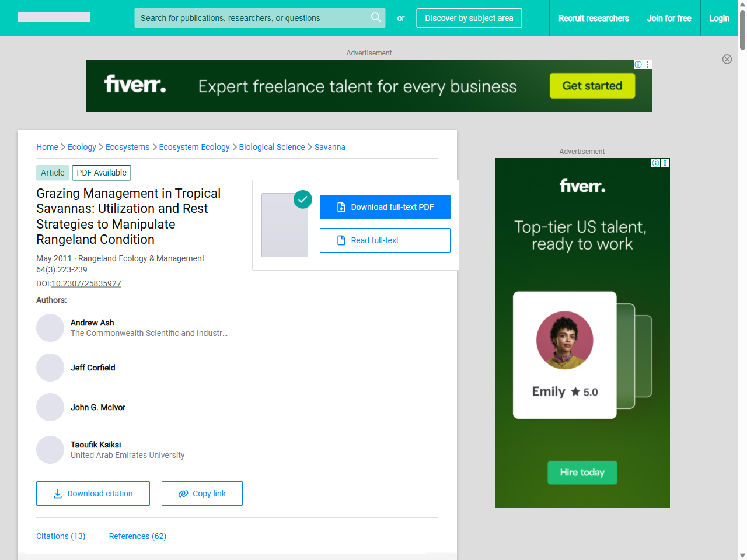Screen dimensions: 747x560
Task: Click Taoufik Ksiksi's profile avatar
Action: 50,450
